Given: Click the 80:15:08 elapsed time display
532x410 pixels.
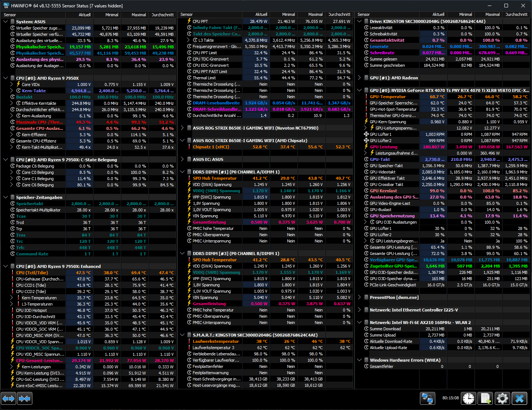Looking at the screenshot, I should tap(450, 398).
